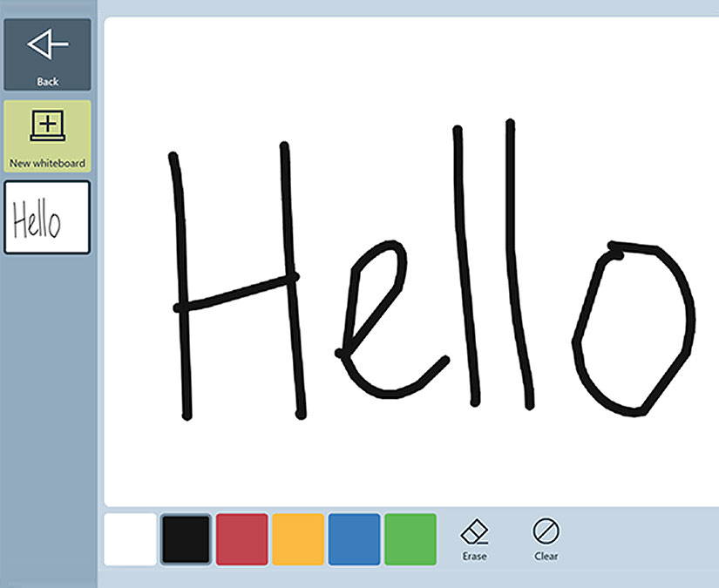The image size is (719, 588).
Task: Pick the red color swatch
Action: click(242, 539)
